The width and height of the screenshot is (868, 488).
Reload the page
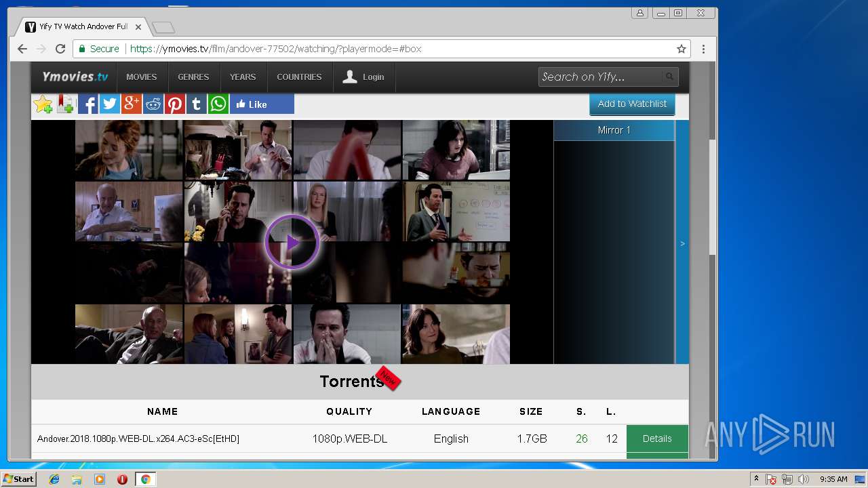coord(60,49)
